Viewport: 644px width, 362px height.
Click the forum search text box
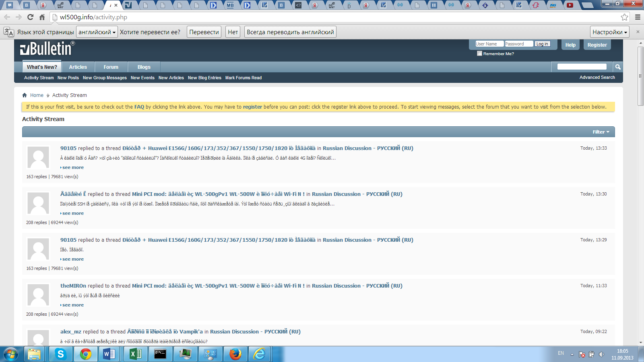coord(582,67)
